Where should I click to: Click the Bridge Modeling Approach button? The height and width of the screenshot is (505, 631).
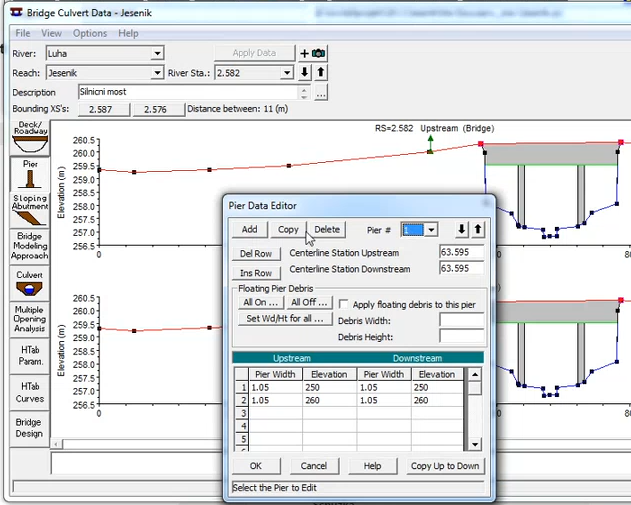click(x=29, y=245)
